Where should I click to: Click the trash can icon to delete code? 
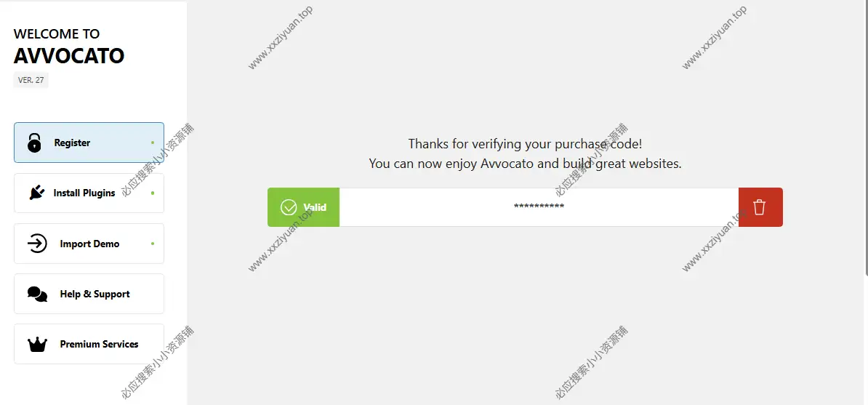pyautogui.click(x=759, y=207)
